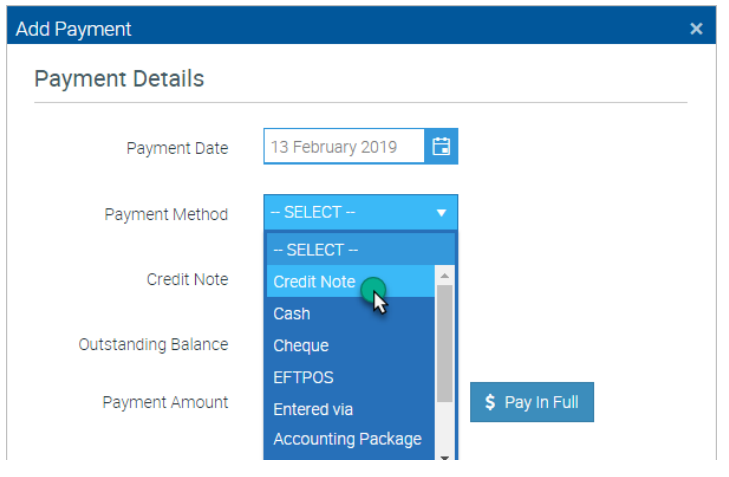
Task: Click the Outstanding Balance label
Action: tap(153, 344)
